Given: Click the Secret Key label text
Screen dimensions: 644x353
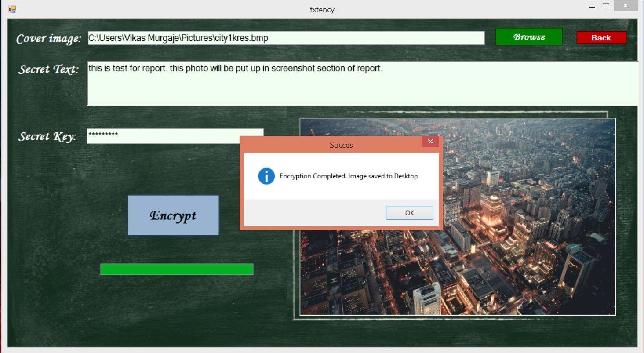Looking at the screenshot, I should click(x=46, y=136).
